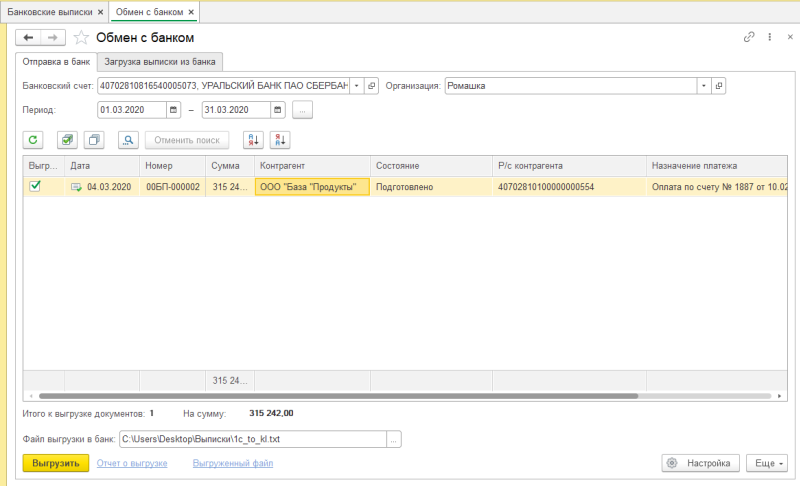Click period start date field 01.03.2020
803x486 pixels.
tap(132, 110)
